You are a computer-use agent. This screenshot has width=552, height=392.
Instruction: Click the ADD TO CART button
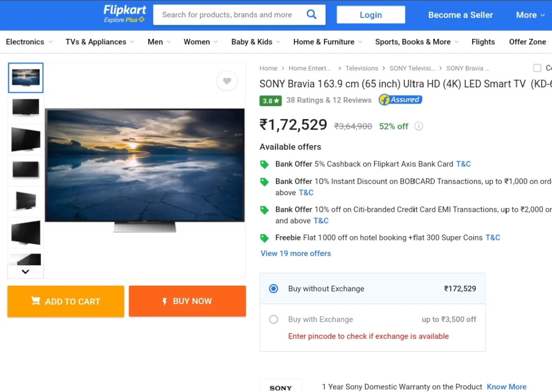66,301
